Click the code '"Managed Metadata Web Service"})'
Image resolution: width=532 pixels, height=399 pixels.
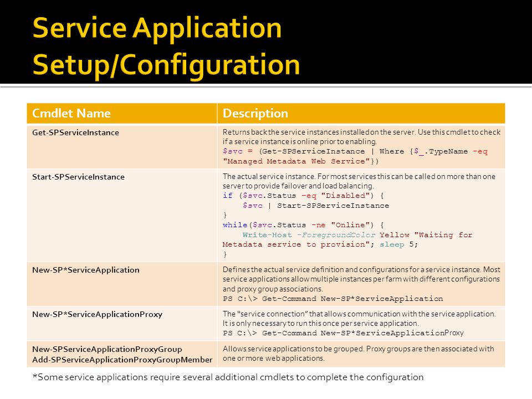[x=300, y=161]
